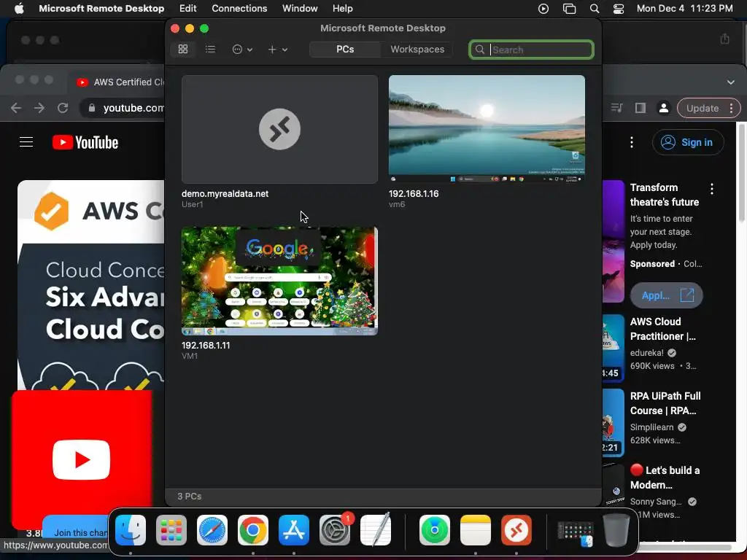The image size is (747, 560).
Task: Open System Settings from the Dock
Action: (x=335, y=530)
